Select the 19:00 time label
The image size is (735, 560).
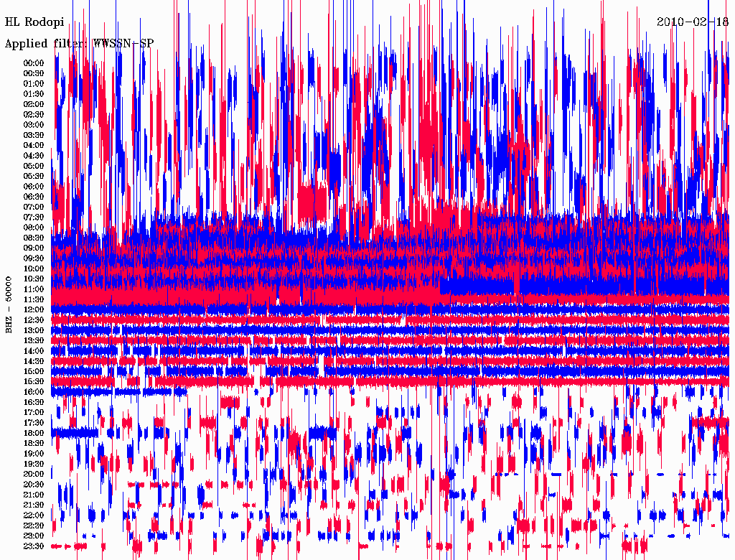tap(34, 454)
